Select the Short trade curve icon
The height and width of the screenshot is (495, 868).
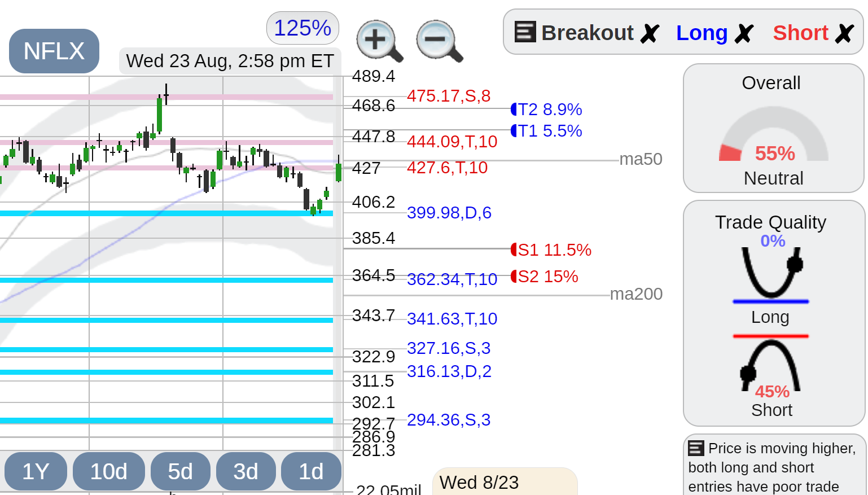click(771, 363)
